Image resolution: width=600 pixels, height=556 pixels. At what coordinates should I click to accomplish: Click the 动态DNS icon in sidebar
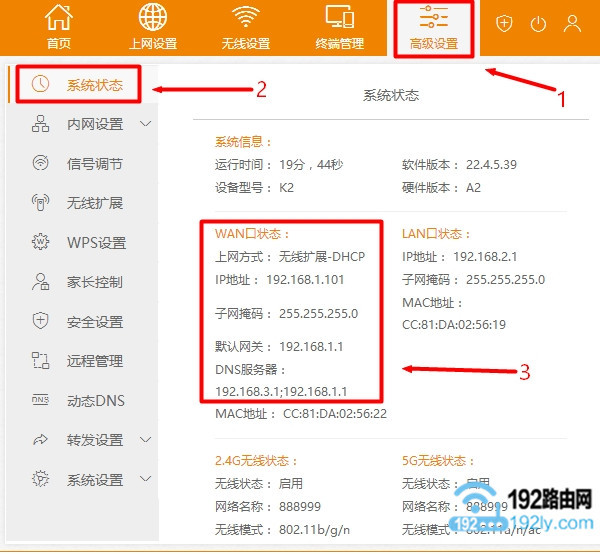click(x=41, y=400)
